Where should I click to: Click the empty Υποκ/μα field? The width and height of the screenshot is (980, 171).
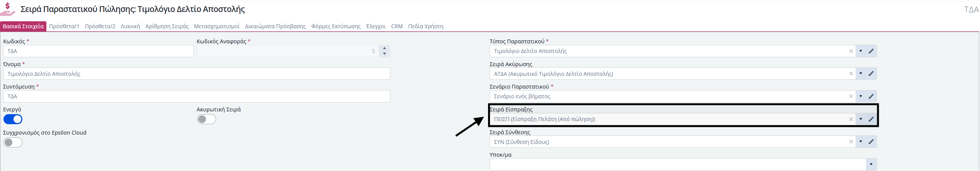pyautogui.click(x=678, y=164)
